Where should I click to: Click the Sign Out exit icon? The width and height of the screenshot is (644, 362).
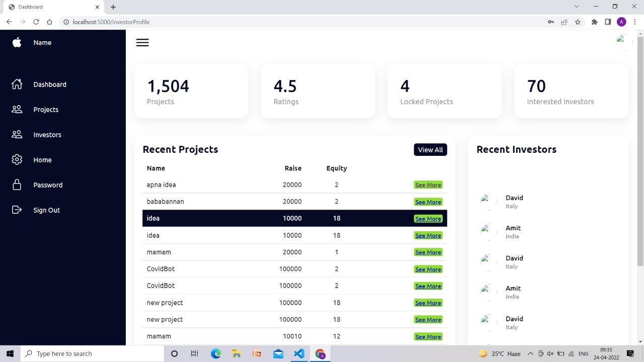(x=17, y=210)
